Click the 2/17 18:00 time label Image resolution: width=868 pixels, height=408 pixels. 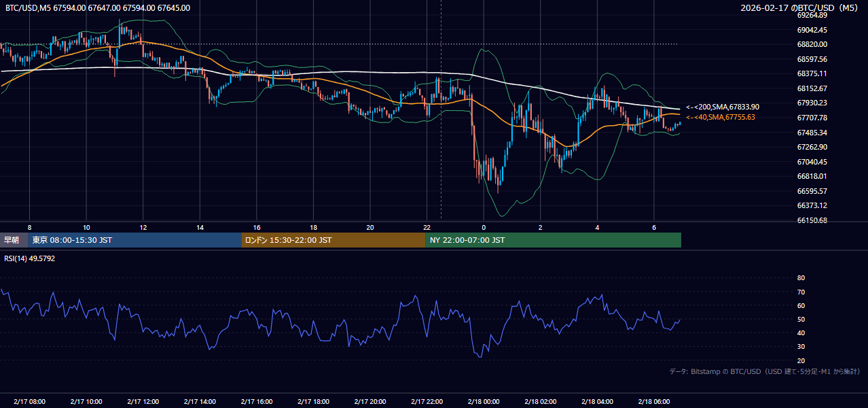(x=313, y=402)
